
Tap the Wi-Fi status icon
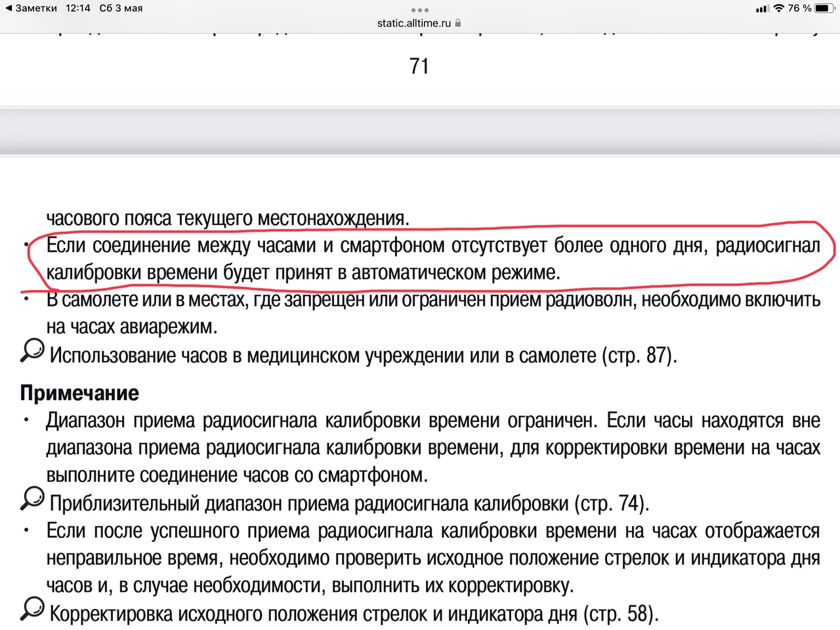[x=778, y=9]
